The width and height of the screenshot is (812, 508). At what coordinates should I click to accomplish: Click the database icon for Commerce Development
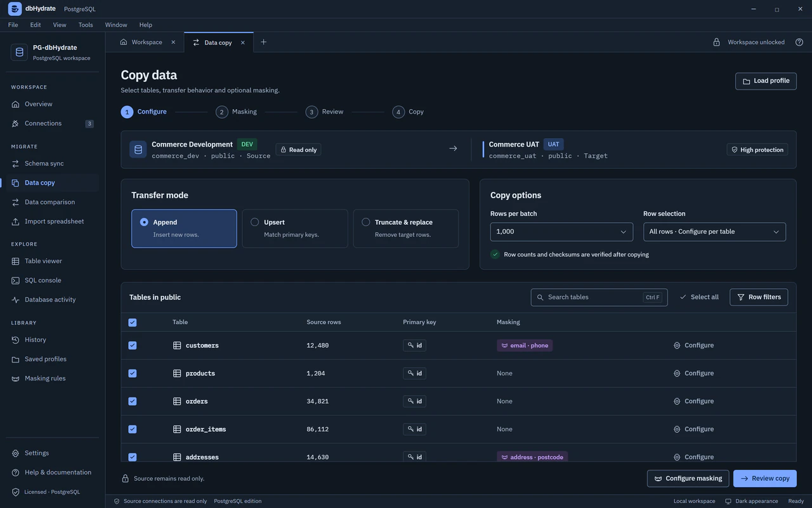point(138,149)
